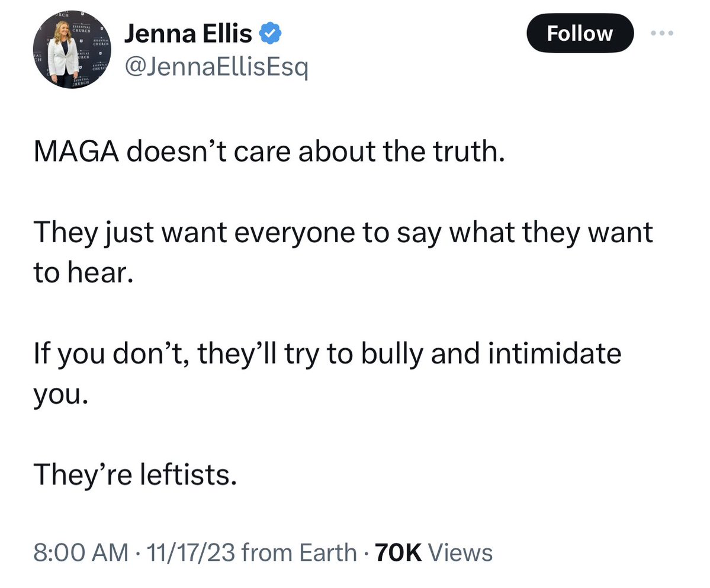The width and height of the screenshot is (710, 588).
Task: Click the line "They're leftists."
Action: [135, 474]
